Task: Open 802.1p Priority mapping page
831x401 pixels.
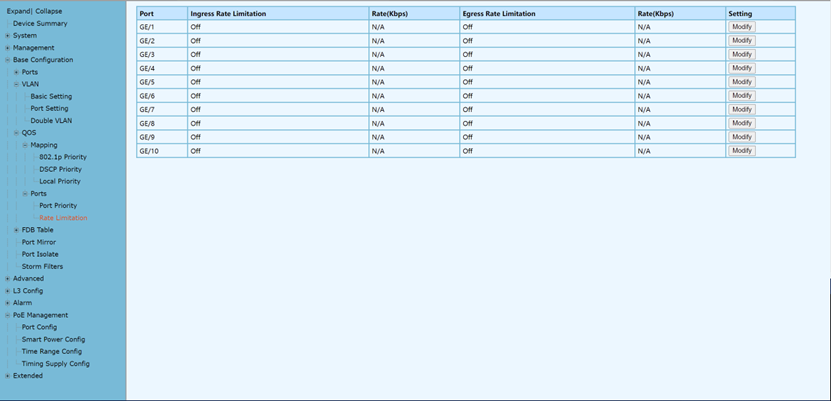Action: (x=62, y=157)
